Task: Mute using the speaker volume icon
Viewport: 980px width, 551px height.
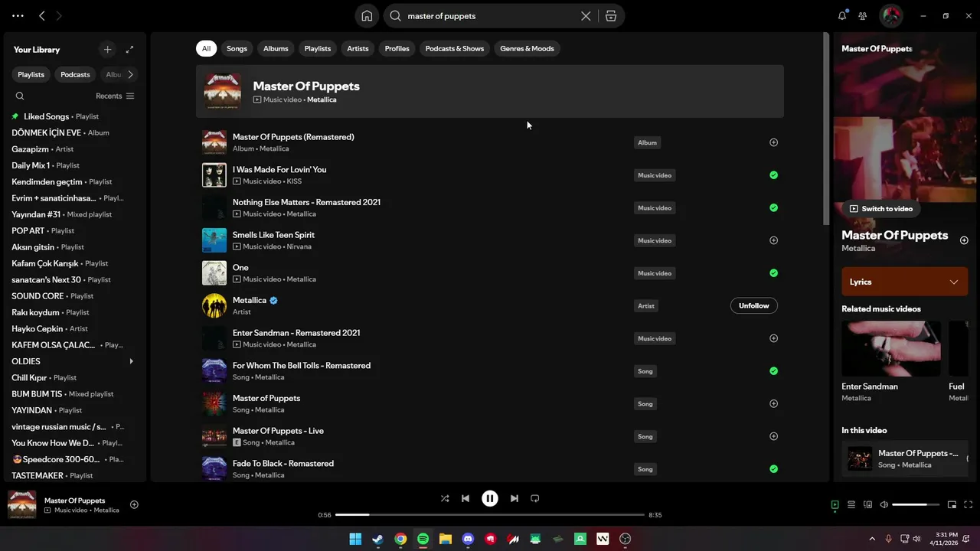Action: 884,504
